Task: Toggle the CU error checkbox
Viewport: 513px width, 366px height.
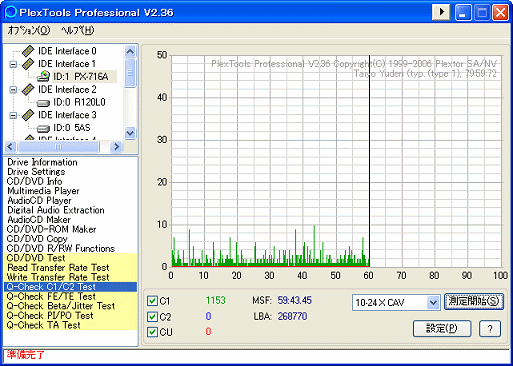Action: (152, 332)
